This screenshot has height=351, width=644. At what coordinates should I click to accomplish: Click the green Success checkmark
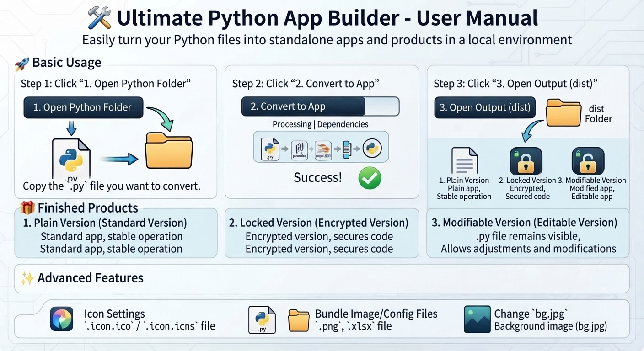click(370, 178)
